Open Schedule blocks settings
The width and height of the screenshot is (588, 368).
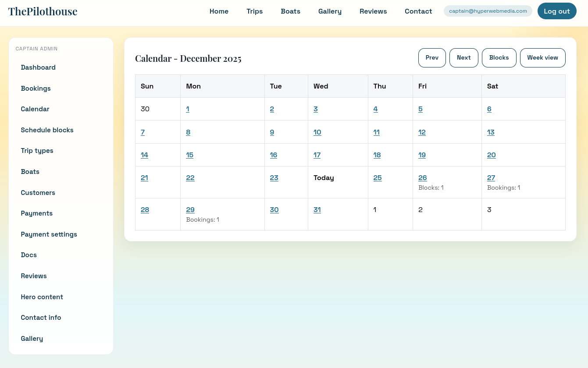(x=47, y=130)
